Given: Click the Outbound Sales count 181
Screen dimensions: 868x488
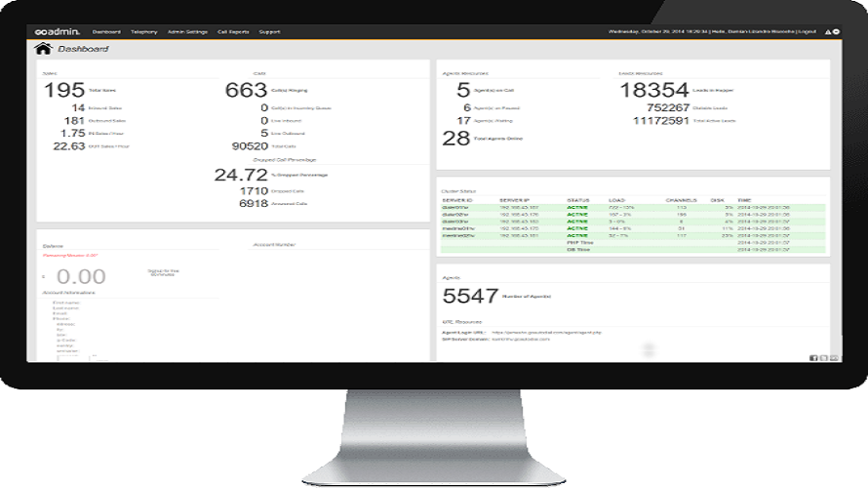Looking at the screenshot, I should click(x=74, y=120).
